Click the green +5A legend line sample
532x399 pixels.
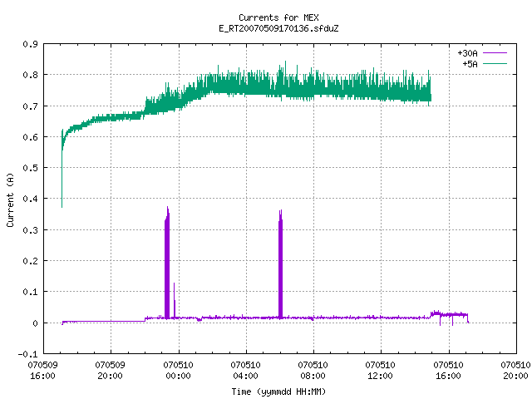495,63
